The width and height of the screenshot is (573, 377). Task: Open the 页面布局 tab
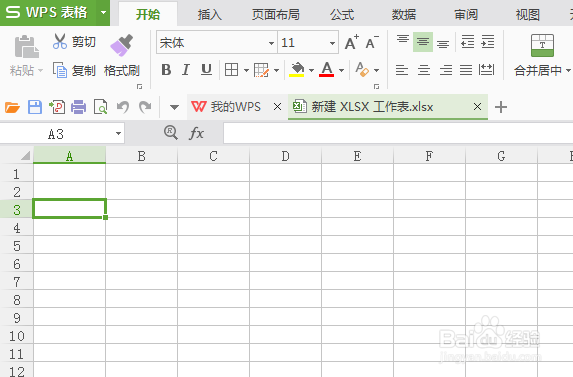tap(276, 14)
